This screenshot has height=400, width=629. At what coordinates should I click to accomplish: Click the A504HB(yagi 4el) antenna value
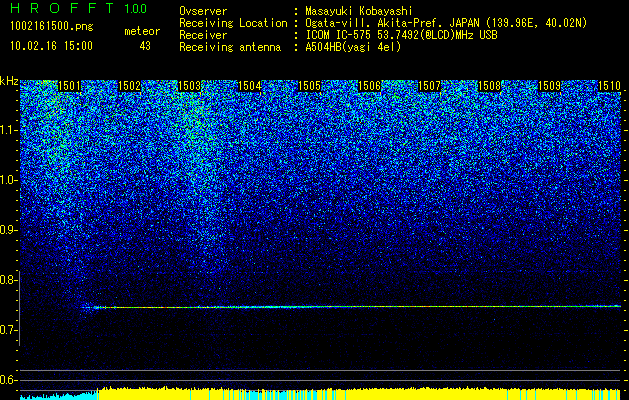(353, 47)
